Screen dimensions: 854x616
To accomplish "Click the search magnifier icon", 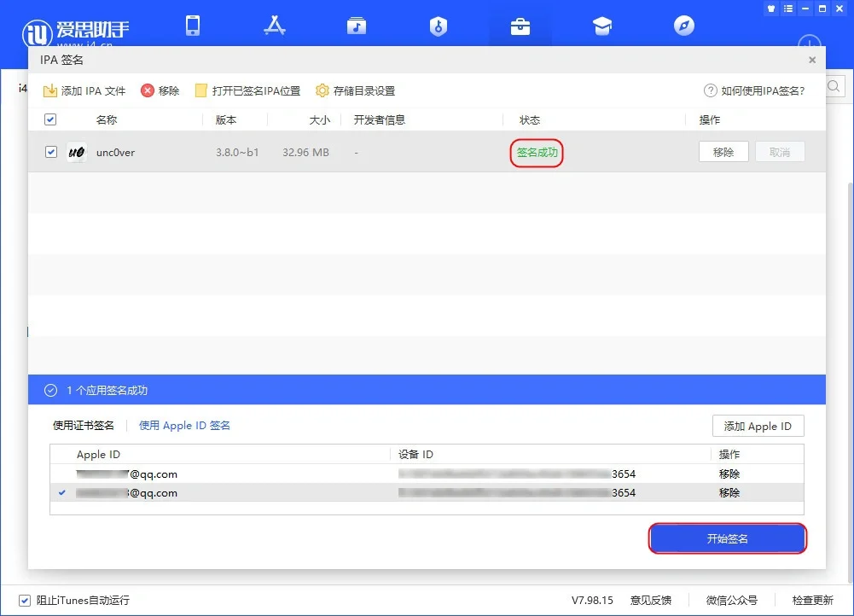I will point(834,86).
